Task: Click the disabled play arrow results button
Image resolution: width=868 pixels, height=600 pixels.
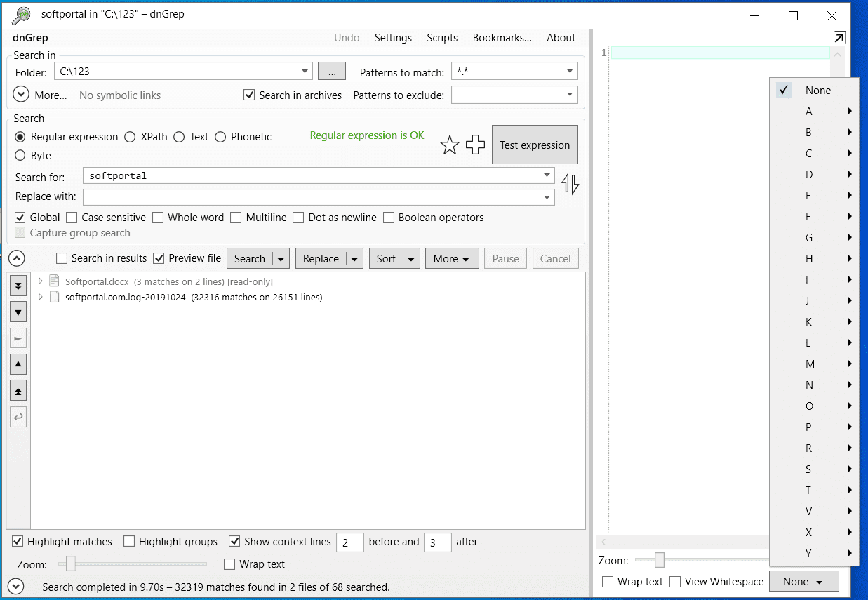Action: tap(19, 338)
